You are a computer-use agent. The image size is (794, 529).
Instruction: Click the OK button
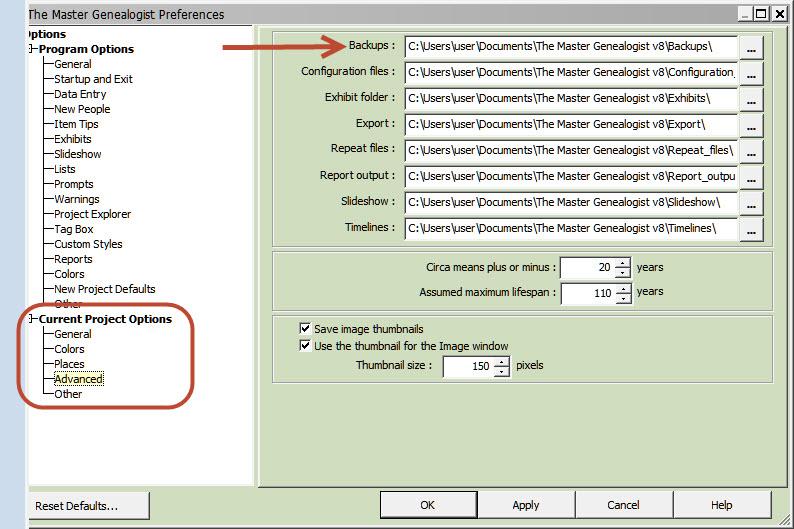click(x=428, y=505)
